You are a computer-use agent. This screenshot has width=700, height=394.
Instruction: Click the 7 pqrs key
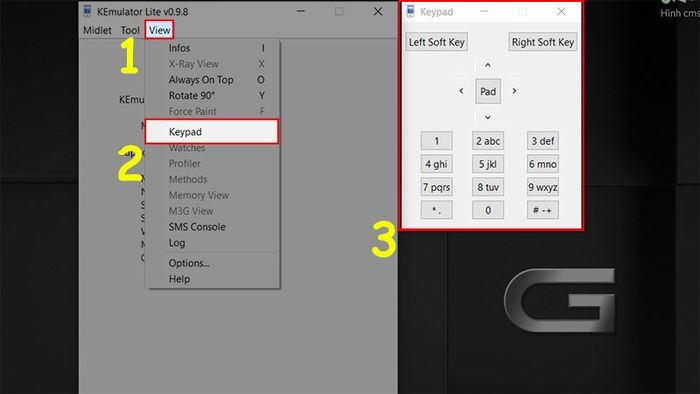click(x=437, y=187)
